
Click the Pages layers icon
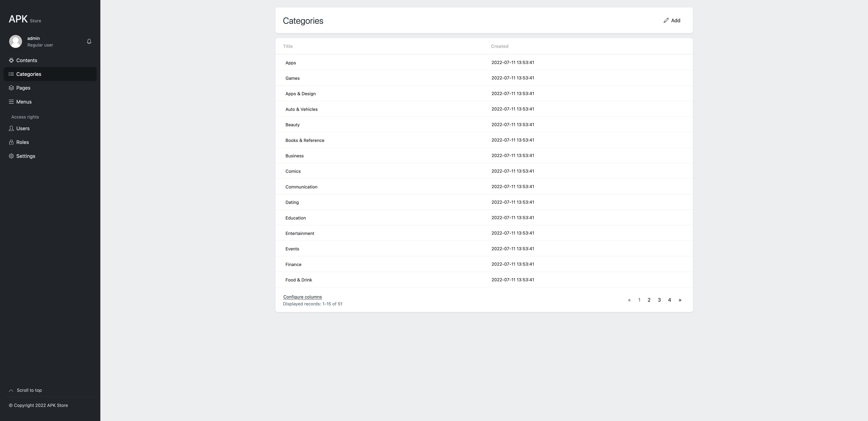point(11,88)
